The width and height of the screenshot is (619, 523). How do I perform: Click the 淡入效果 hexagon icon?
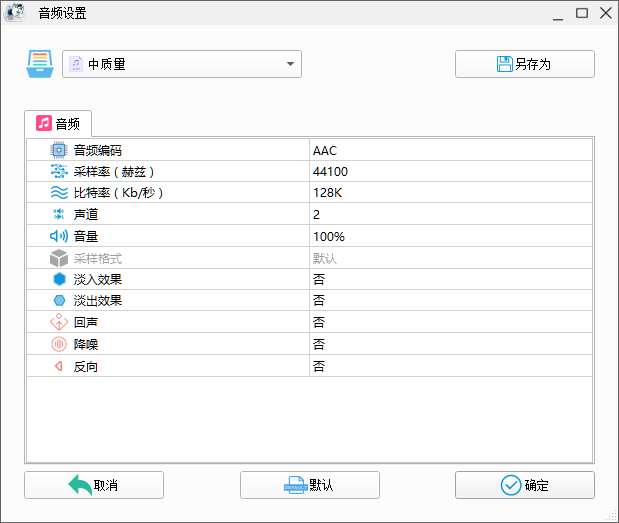[59, 279]
